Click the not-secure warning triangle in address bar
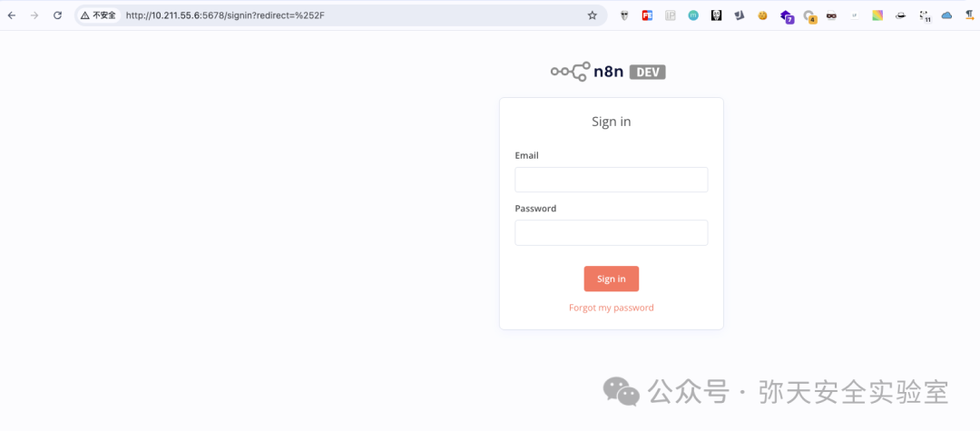The height and width of the screenshot is (431, 980). tap(85, 15)
